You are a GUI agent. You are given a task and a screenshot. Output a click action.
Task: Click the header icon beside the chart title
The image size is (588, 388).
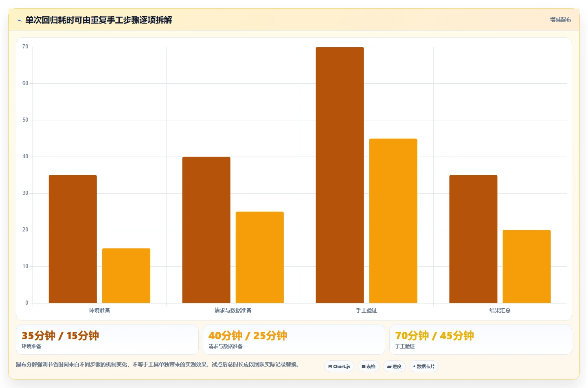pyautogui.click(x=19, y=20)
